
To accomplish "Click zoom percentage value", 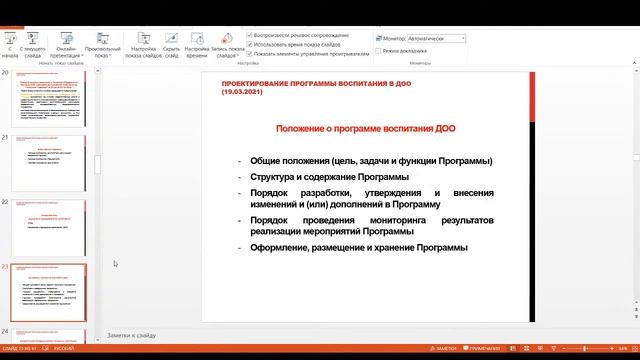I will tap(622, 349).
